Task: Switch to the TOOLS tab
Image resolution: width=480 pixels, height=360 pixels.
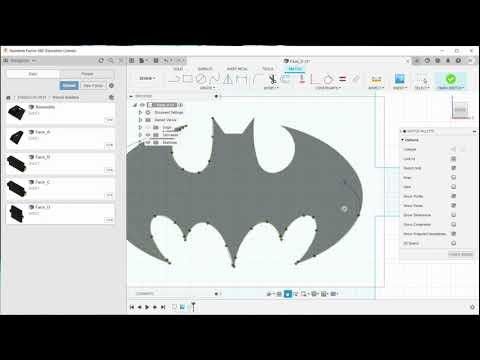Action: tap(268, 69)
